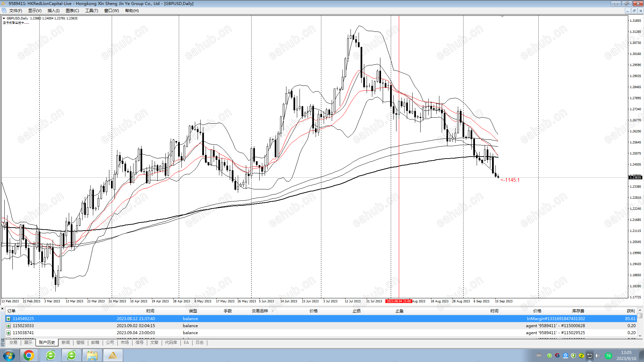Open the second 360 browser taskbar icon
The width and height of the screenshot is (644, 362).
71,355
